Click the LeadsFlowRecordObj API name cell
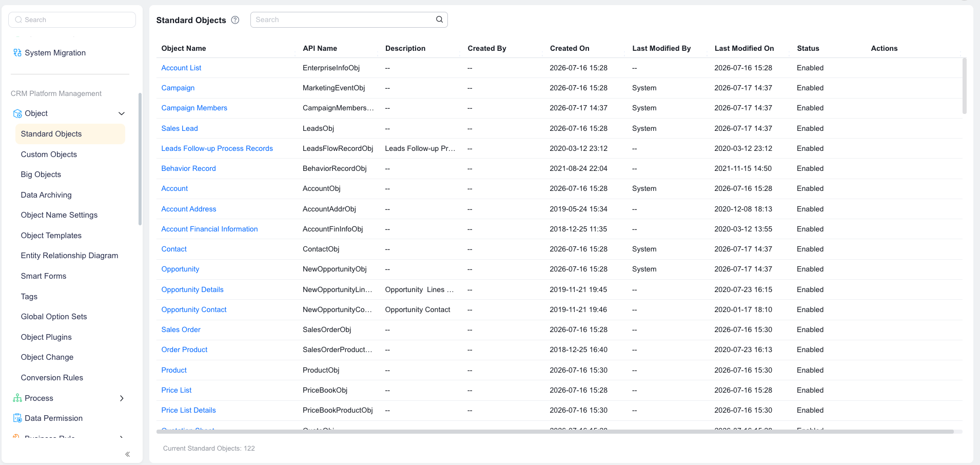 coord(338,148)
